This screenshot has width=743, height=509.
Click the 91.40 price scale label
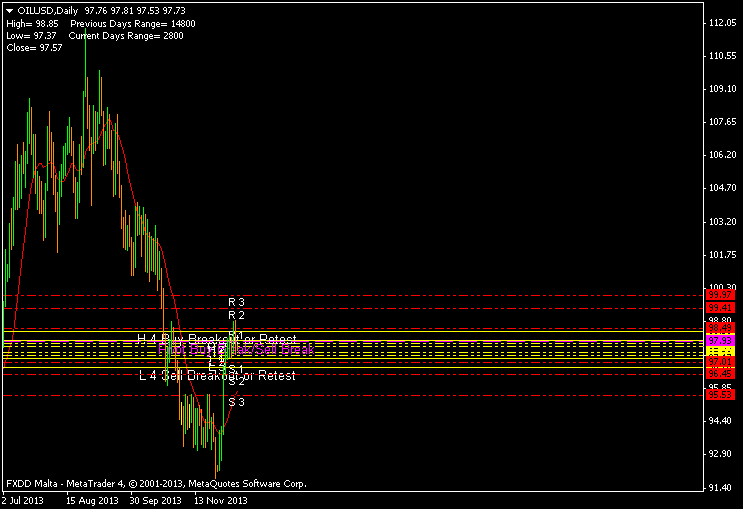721,487
